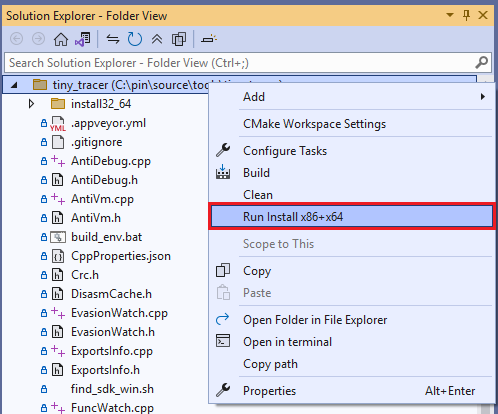
Task: Select Crc.h header file
Action: (85, 275)
